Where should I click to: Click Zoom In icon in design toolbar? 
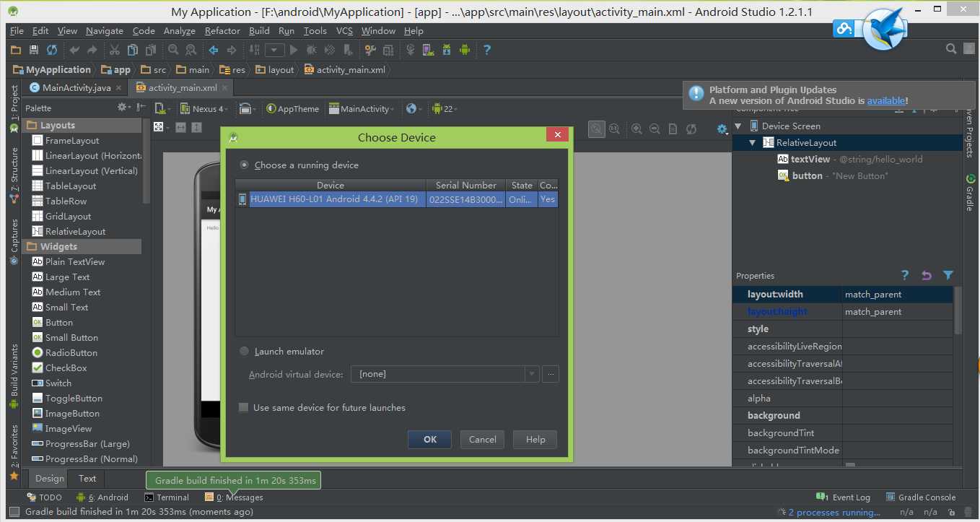[x=637, y=129]
